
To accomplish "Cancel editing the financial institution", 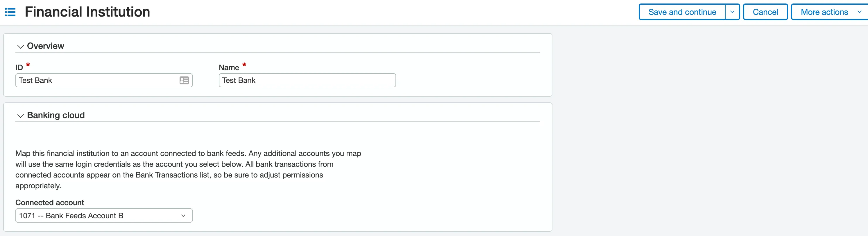I will [x=765, y=12].
